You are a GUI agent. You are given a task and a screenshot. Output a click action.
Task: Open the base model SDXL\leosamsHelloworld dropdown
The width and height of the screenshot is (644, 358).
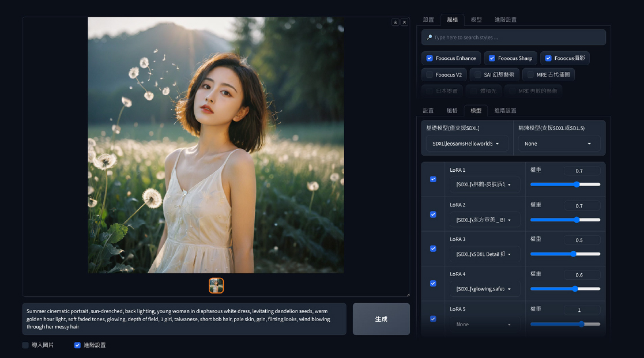[467, 144]
